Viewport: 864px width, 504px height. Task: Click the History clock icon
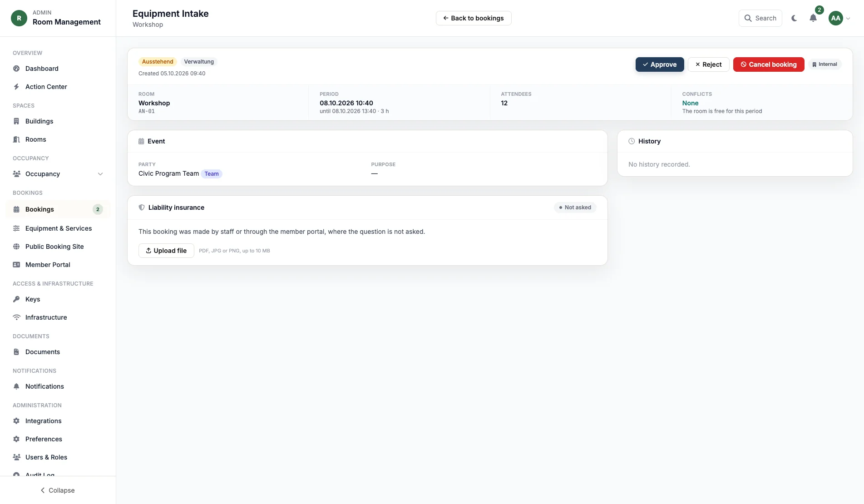(x=632, y=141)
